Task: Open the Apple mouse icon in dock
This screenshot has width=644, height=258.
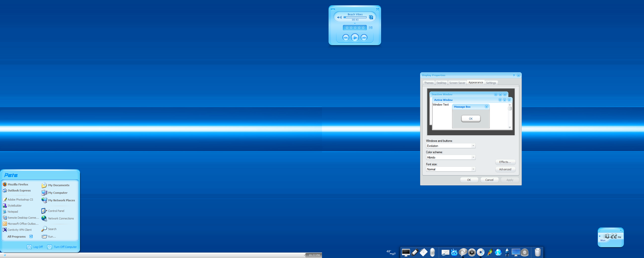Action: pos(432,252)
